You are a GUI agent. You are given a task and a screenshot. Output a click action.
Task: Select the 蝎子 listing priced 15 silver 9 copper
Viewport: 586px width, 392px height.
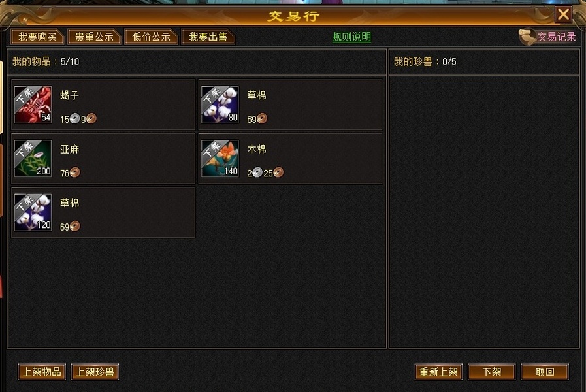click(103, 105)
